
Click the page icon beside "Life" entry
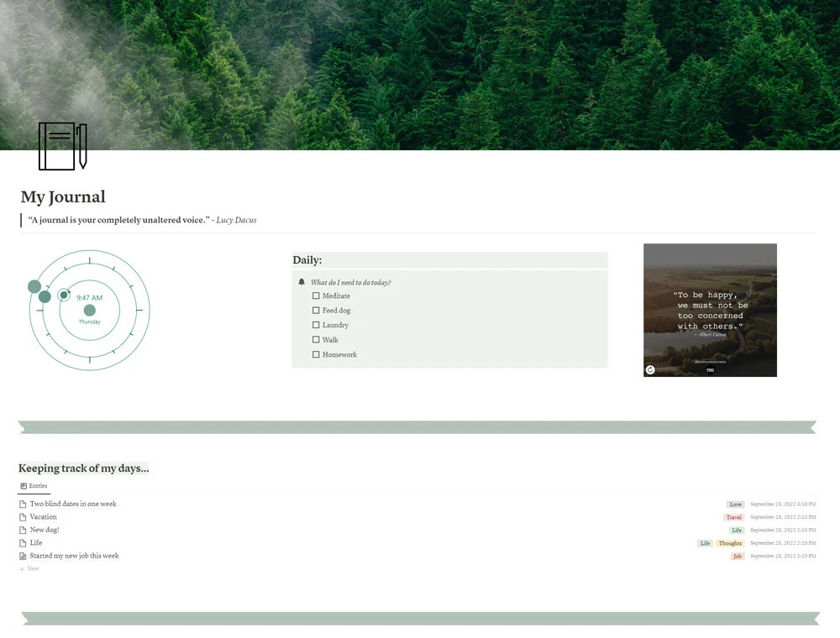[x=23, y=543]
